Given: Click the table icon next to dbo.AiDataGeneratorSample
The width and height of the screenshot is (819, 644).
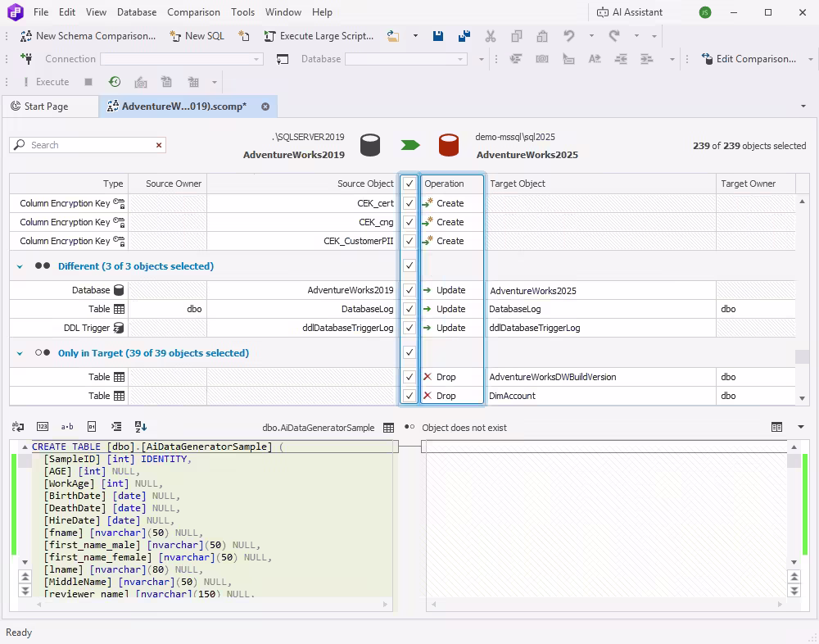Looking at the screenshot, I should point(388,428).
